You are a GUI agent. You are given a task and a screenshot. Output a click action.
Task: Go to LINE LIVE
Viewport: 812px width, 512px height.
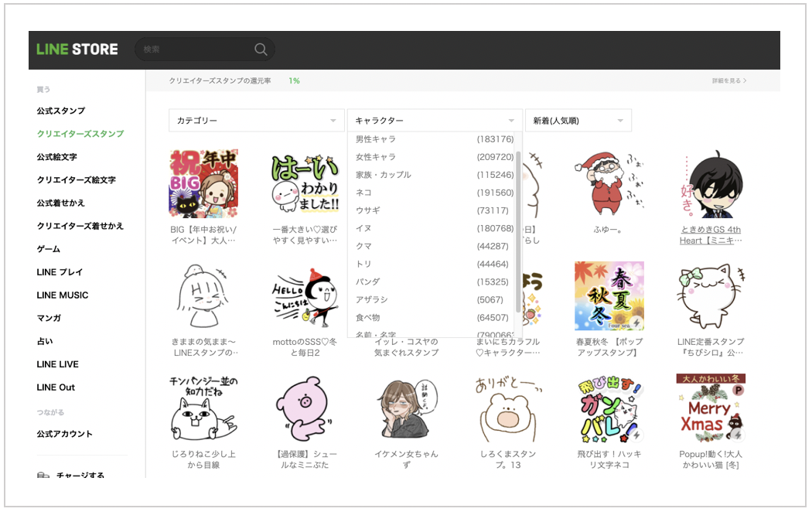click(x=57, y=364)
